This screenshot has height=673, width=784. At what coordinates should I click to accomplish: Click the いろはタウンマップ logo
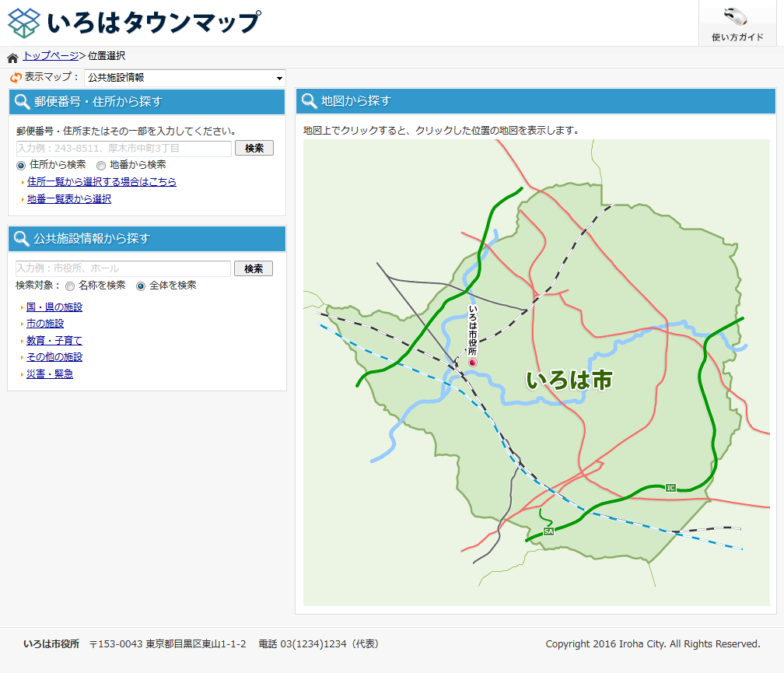click(134, 23)
